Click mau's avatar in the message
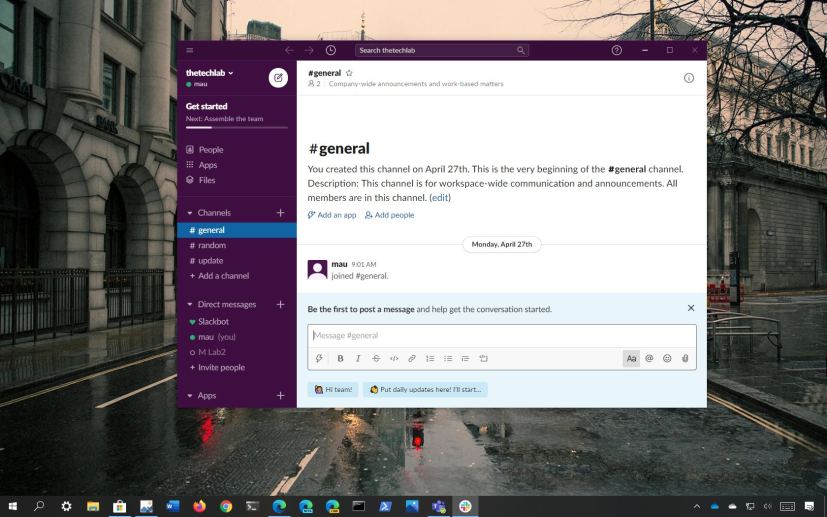 click(x=318, y=270)
